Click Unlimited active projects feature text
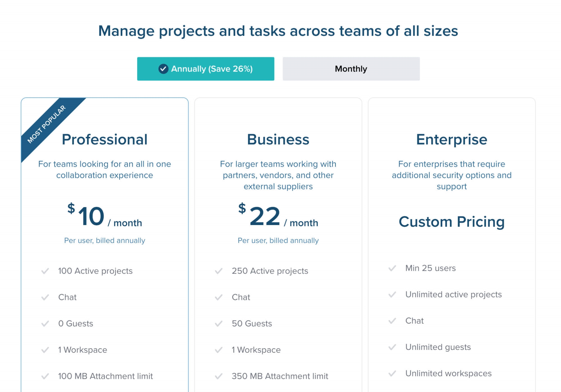 point(453,294)
